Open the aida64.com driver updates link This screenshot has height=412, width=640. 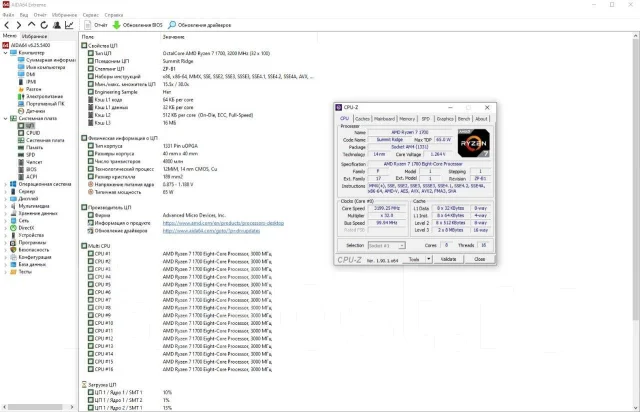211,231
